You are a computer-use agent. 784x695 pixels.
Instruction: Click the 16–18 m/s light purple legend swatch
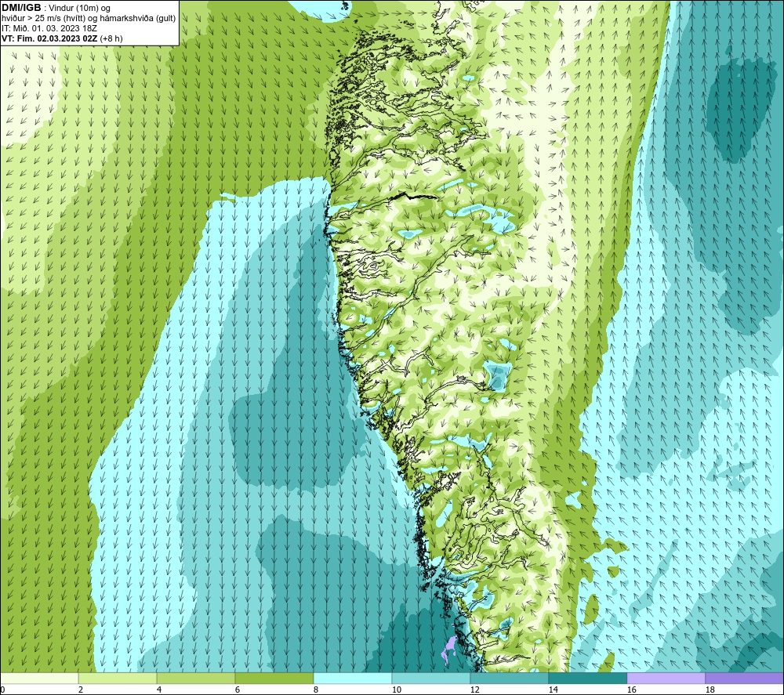pos(666,679)
